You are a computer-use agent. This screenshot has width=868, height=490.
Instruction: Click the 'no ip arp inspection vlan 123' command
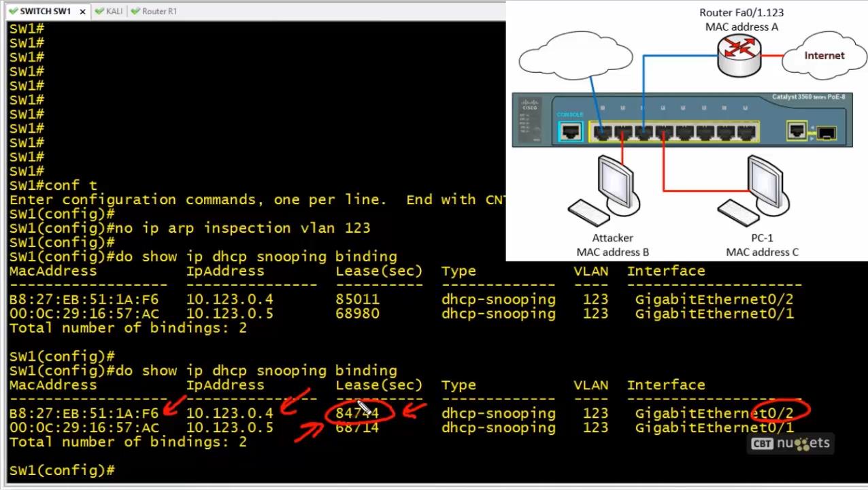tap(243, 228)
